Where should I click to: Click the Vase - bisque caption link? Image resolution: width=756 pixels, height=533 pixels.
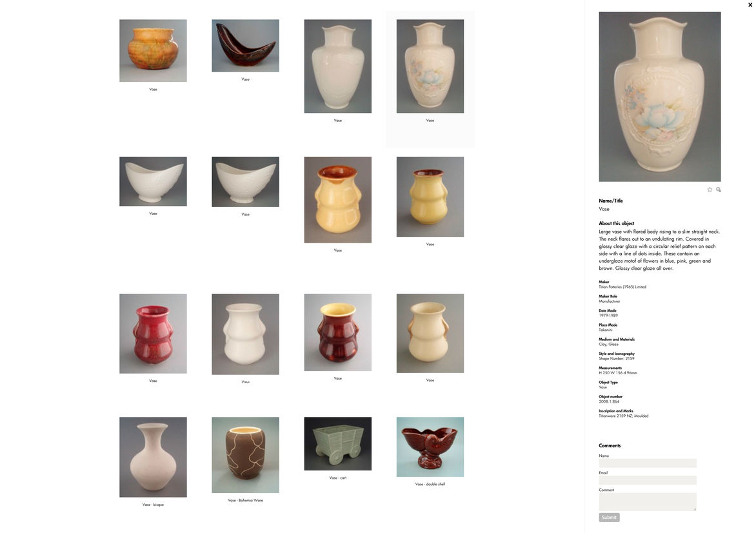click(x=153, y=505)
